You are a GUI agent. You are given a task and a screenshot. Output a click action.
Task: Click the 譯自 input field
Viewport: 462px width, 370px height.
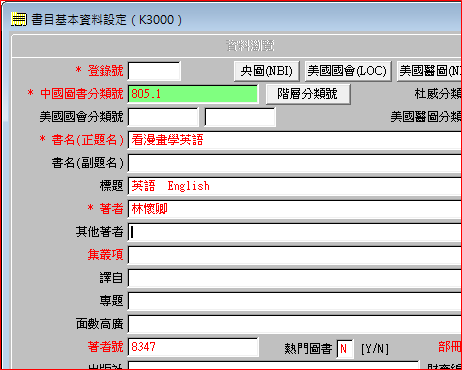295,278
